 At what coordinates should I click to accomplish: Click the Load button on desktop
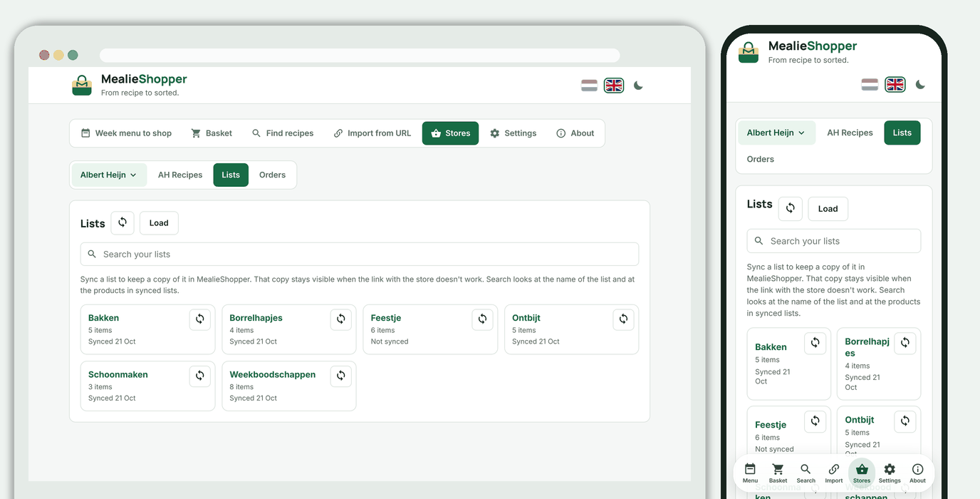point(159,223)
